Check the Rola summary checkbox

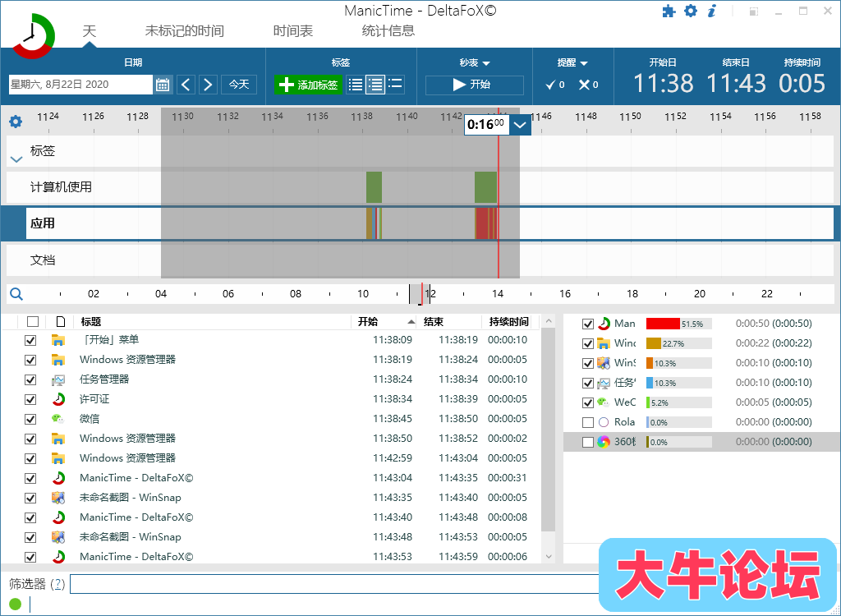pyautogui.click(x=588, y=422)
